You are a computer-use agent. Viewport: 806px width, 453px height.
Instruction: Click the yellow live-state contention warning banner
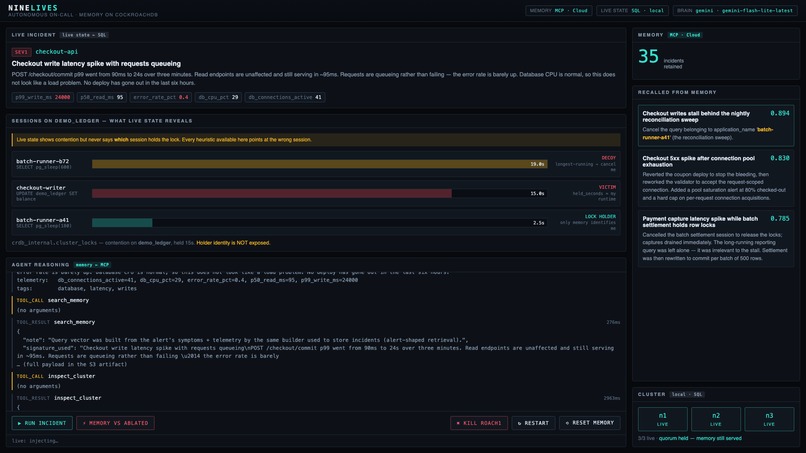tap(316, 140)
